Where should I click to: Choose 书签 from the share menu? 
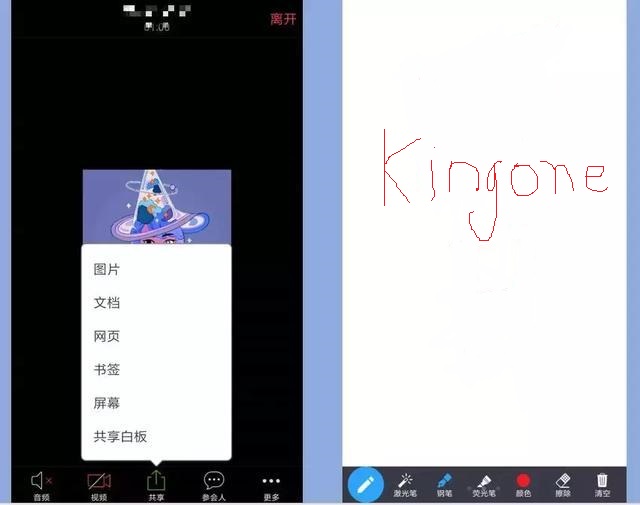[x=107, y=370]
